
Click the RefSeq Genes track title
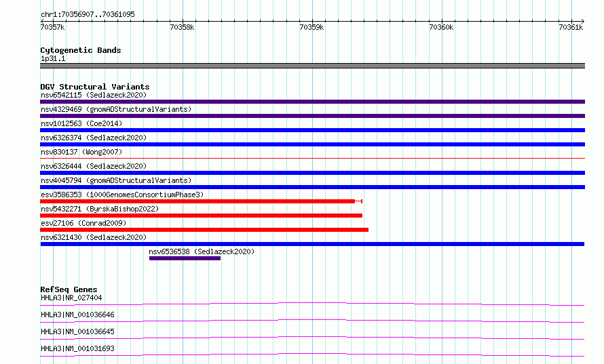[x=69, y=289]
